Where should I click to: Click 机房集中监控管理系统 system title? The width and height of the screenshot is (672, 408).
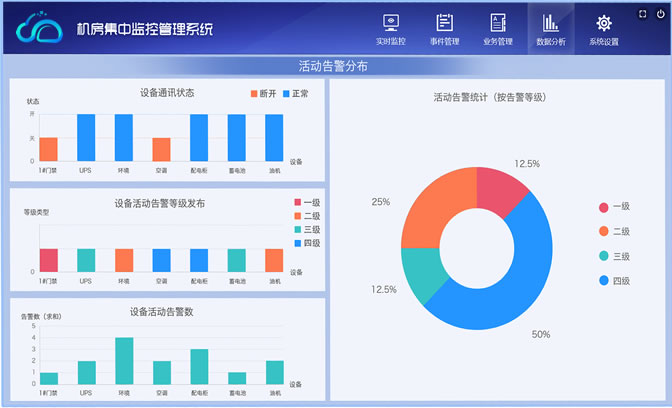144,29
